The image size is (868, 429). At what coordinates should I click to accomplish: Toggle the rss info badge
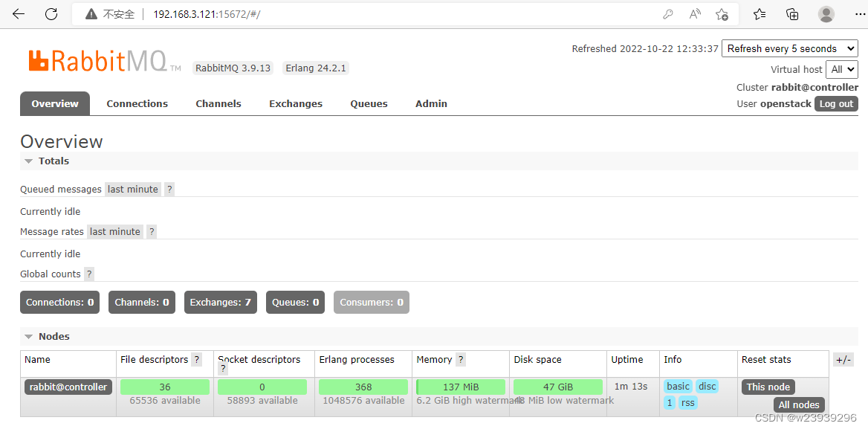coord(687,402)
